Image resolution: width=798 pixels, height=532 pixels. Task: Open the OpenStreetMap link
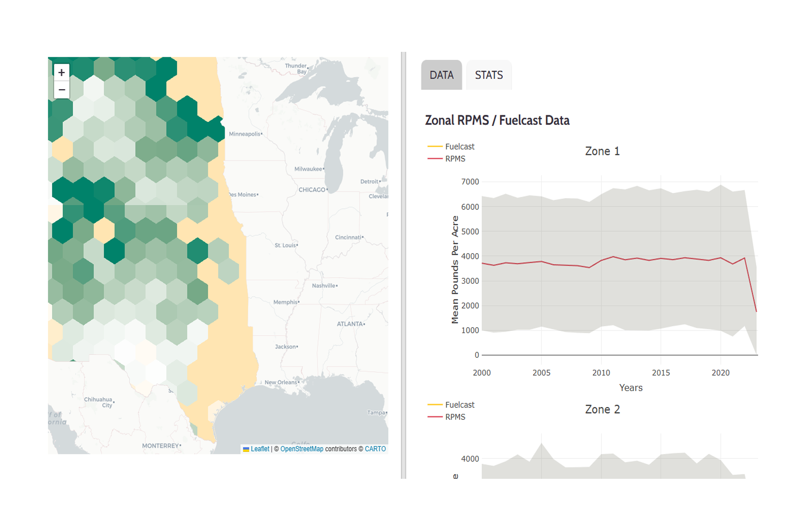point(301,449)
